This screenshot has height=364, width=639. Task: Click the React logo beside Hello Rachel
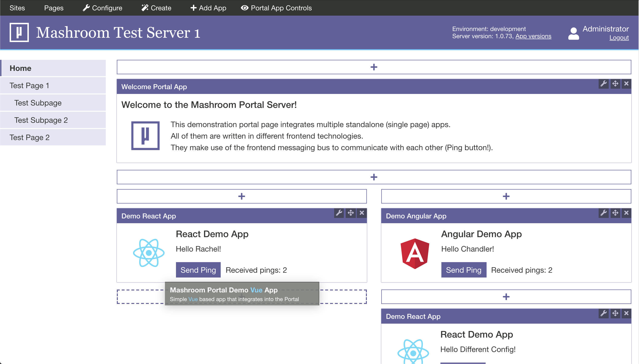(x=149, y=253)
